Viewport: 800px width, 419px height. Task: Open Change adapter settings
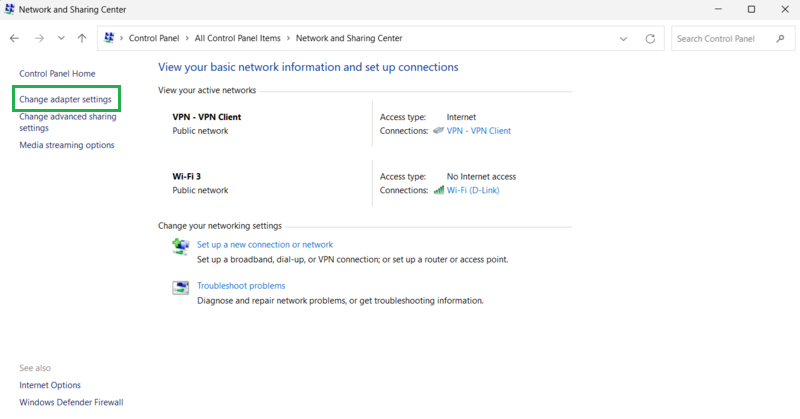click(x=65, y=99)
